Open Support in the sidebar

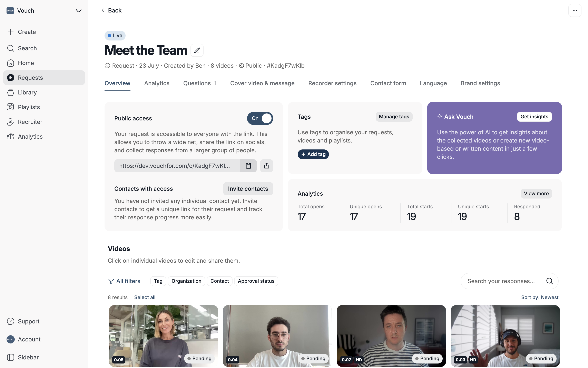(x=44, y=321)
